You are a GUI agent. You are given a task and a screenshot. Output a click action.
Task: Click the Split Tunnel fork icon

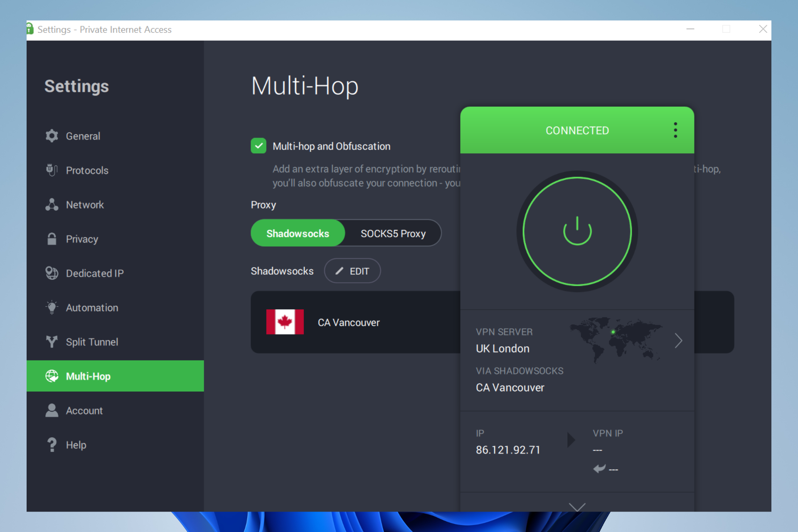[52, 342]
